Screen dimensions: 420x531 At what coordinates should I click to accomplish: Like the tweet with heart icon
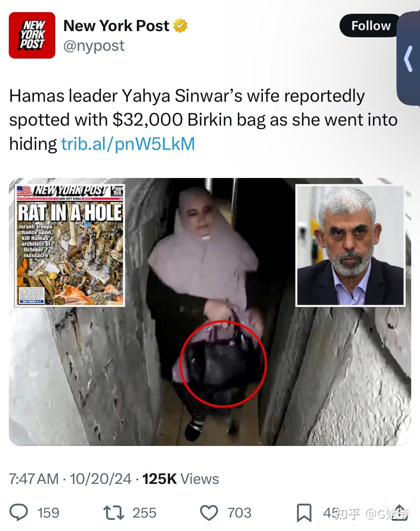pos(209,513)
